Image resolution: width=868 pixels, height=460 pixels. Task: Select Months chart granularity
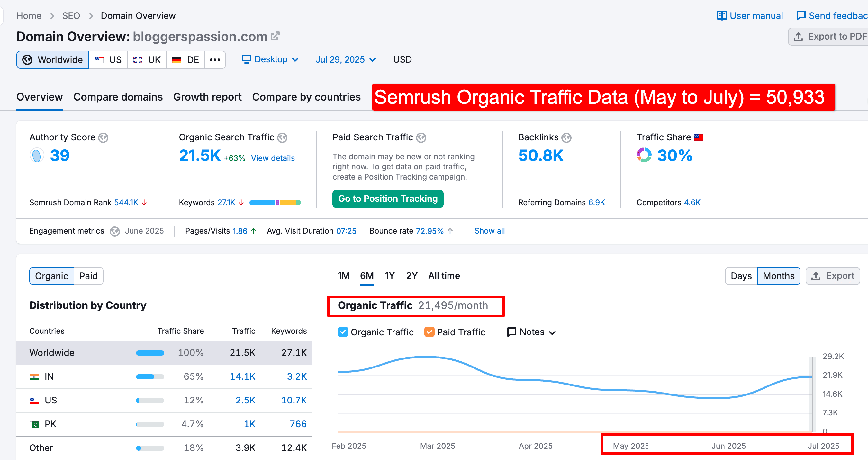tap(778, 276)
